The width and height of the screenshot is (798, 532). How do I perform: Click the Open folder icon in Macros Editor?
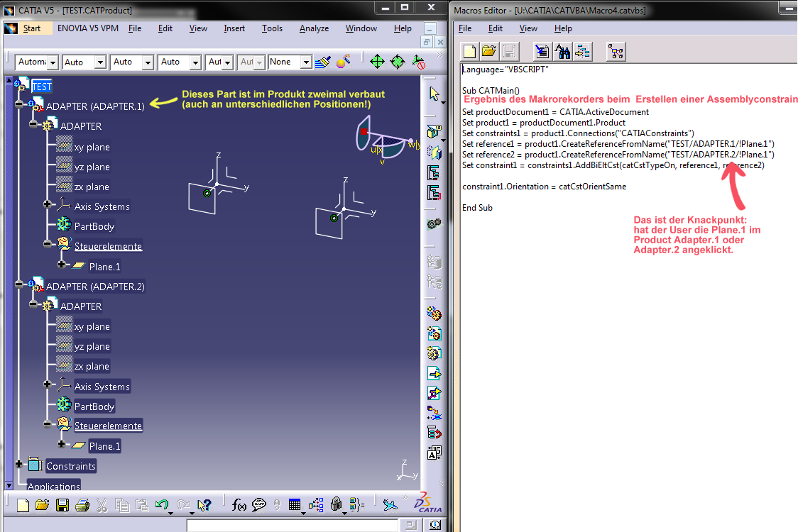(x=488, y=51)
